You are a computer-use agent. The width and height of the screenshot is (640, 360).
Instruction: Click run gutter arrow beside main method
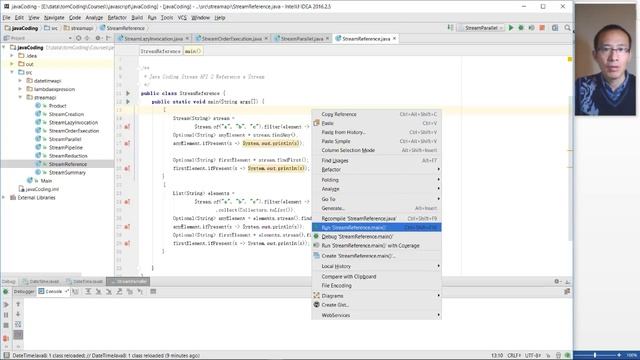[128, 102]
